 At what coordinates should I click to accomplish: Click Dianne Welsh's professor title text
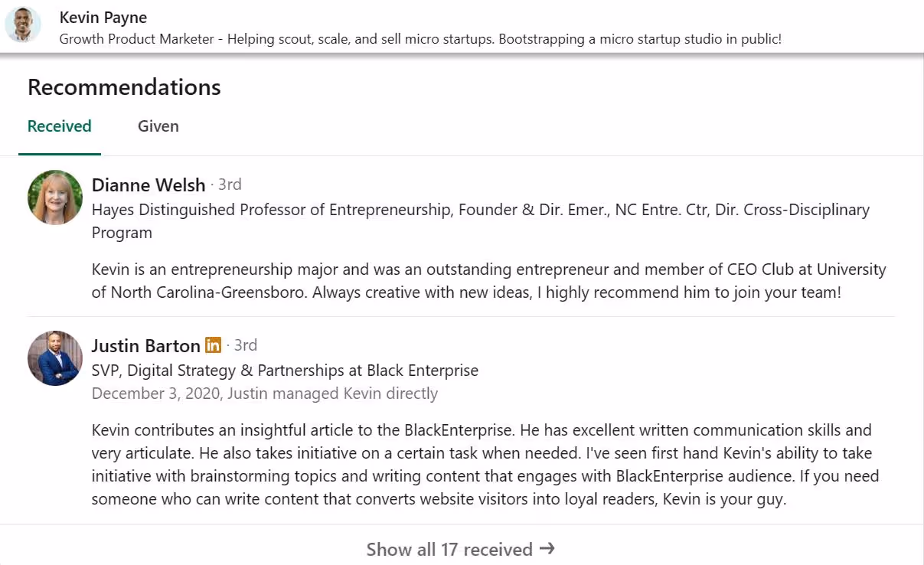click(x=480, y=209)
